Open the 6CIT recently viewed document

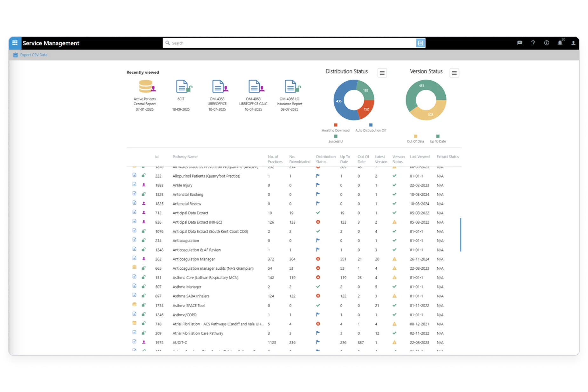point(182,87)
